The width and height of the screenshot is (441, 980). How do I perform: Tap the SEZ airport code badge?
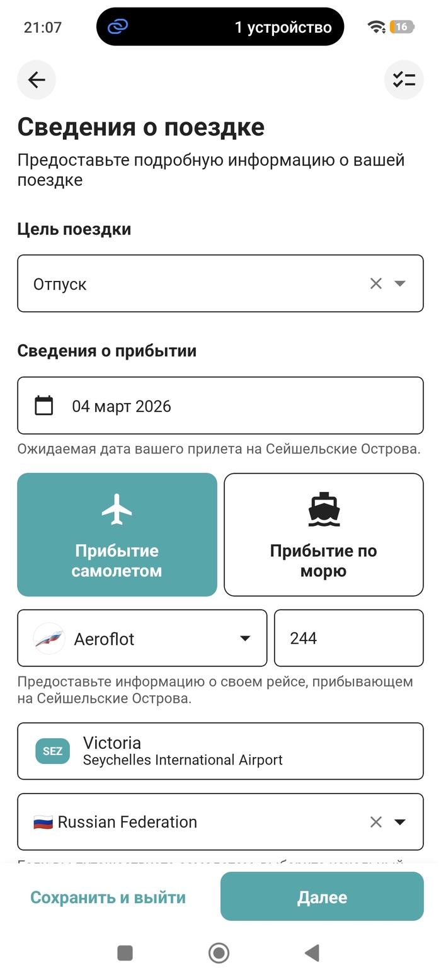tap(52, 751)
